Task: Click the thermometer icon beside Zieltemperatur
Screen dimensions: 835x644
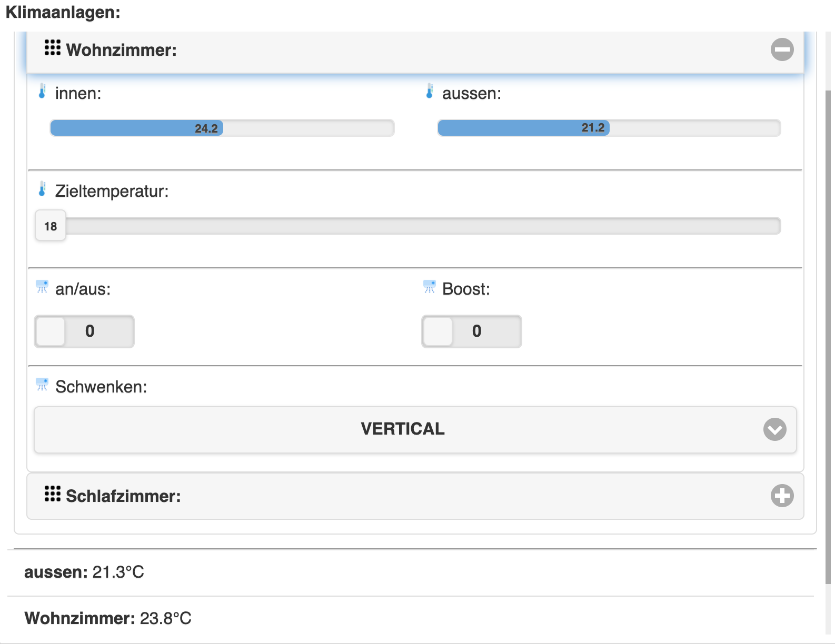Action: click(x=42, y=189)
